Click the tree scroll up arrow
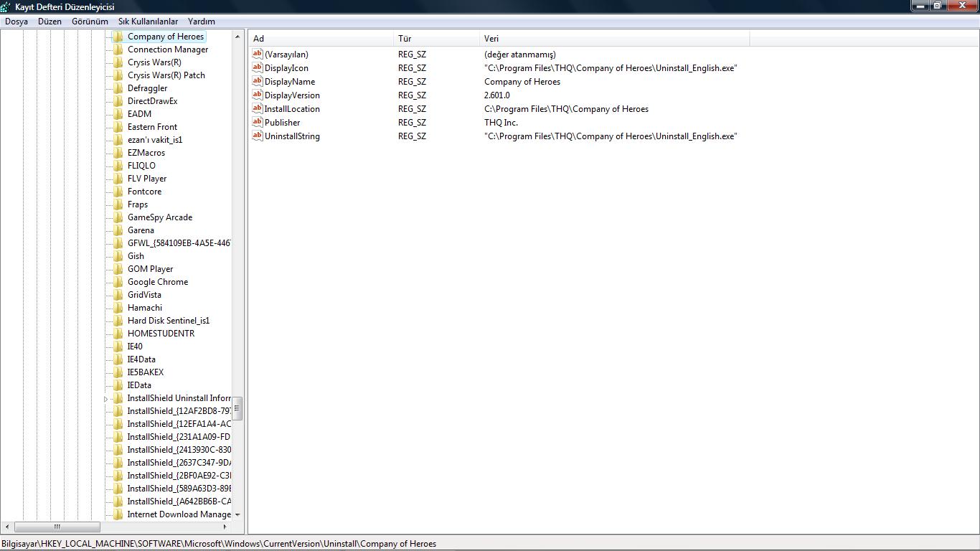The height and width of the screenshot is (551, 980). 237,37
